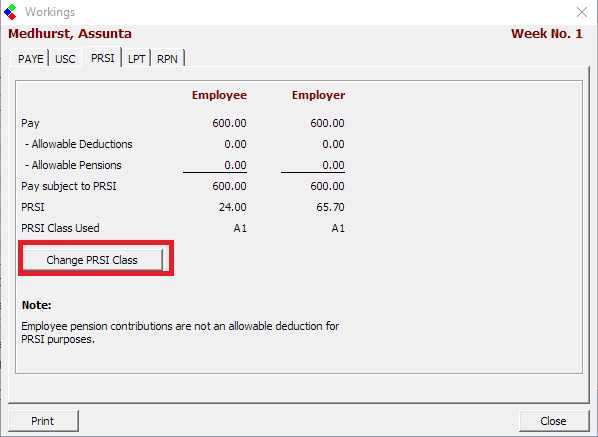The height and width of the screenshot is (437, 598).
Task: Click the Employer column header
Action: tap(318, 95)
